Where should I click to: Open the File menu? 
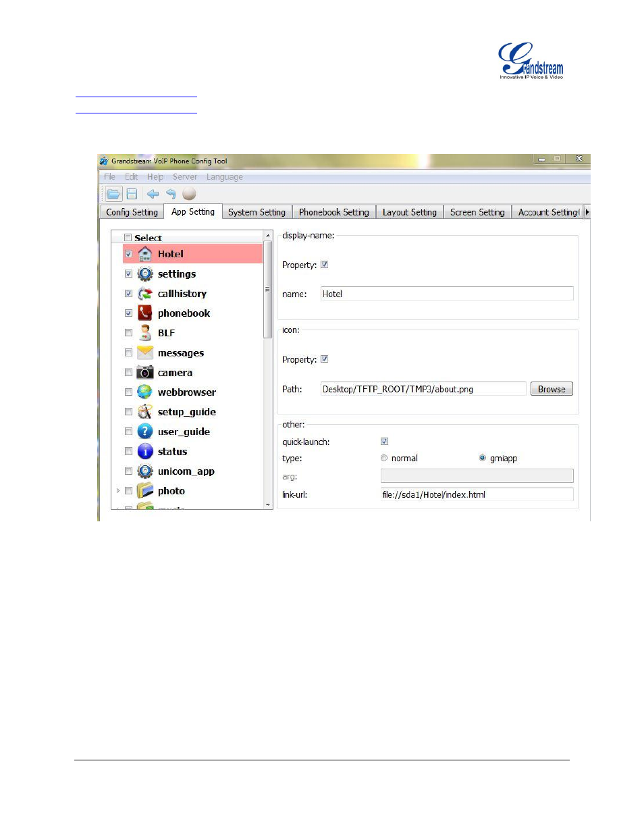click(x=109, y=177)
